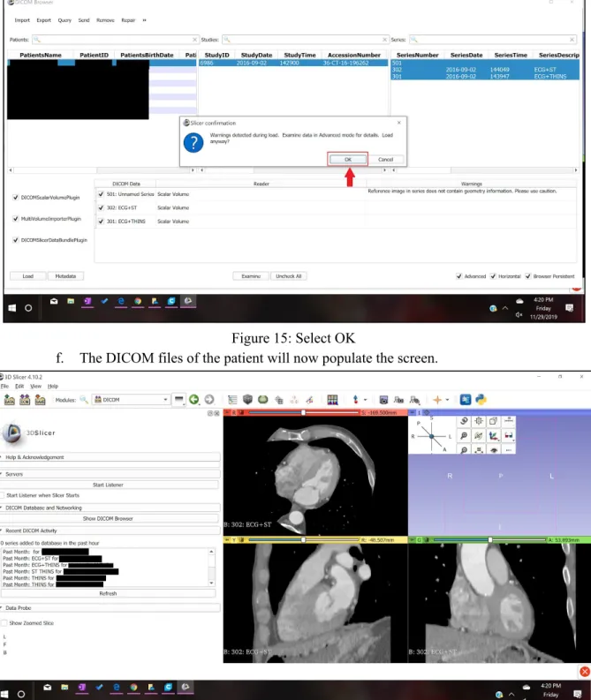Click the Windows Start button in lower taskbar
591x700 pixels.
[4, 694]
